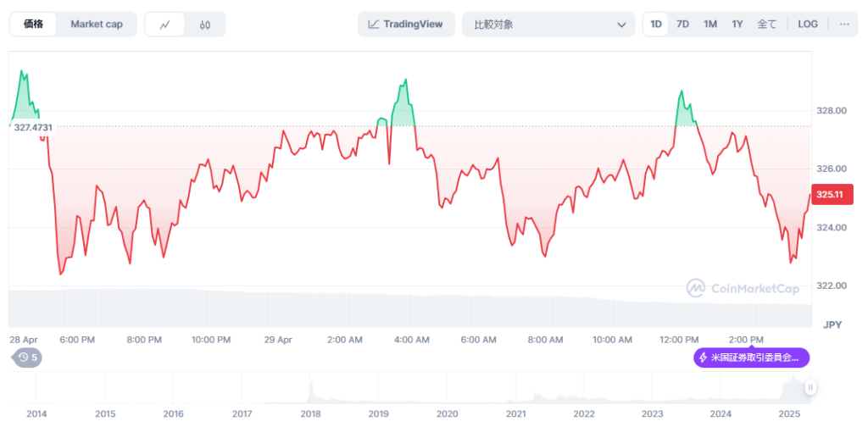Click the timeline range slider handle
The image size is (868, 438).
[x=810, y=388]
